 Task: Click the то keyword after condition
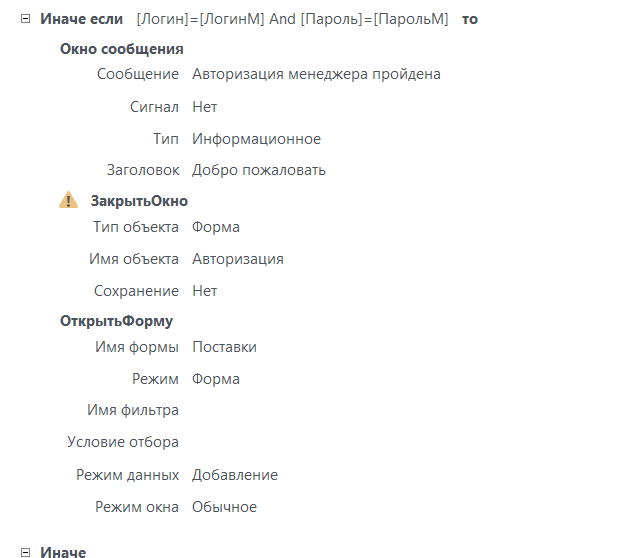click(470, 19)
